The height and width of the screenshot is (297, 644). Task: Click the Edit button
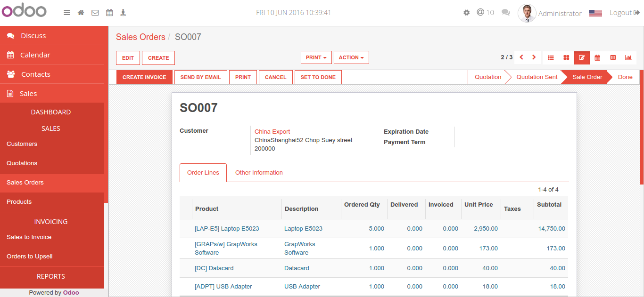(x=128, y=58)
